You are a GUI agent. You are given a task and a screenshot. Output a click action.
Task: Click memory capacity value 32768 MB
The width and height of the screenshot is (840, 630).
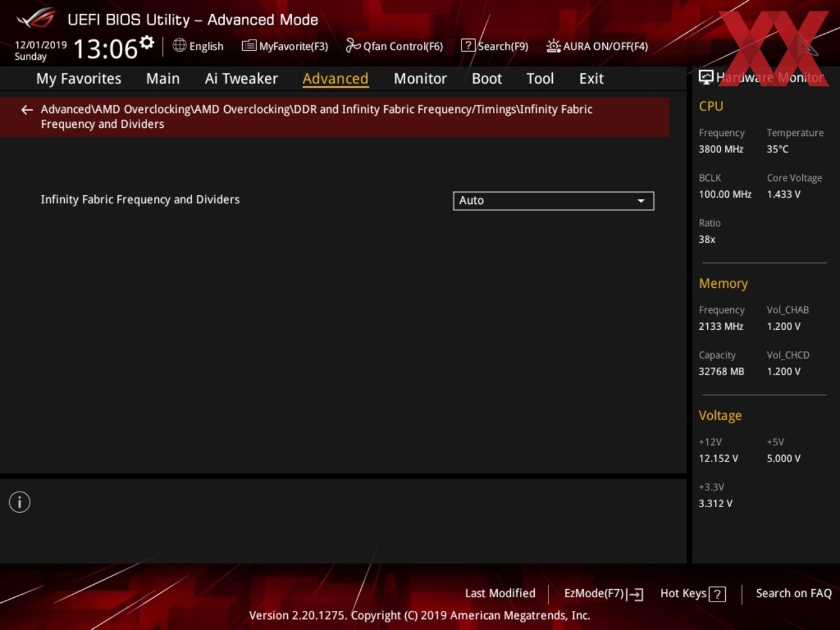click(721, 371)
